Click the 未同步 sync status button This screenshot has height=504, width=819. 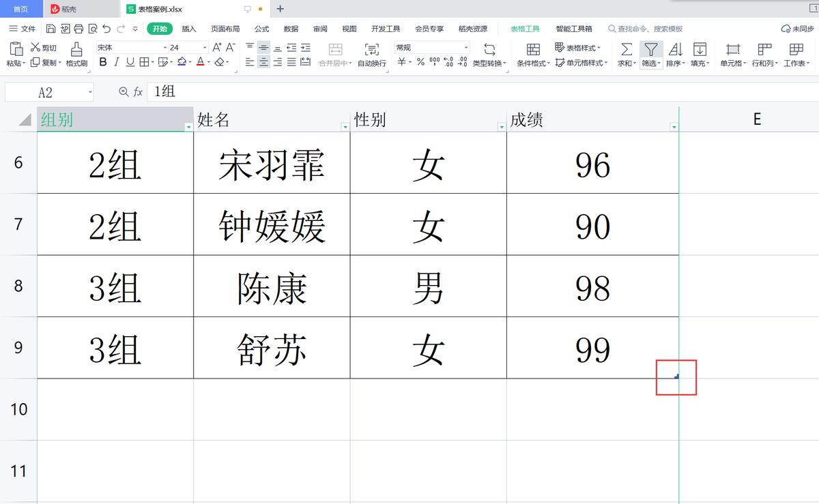coord(799,27)
